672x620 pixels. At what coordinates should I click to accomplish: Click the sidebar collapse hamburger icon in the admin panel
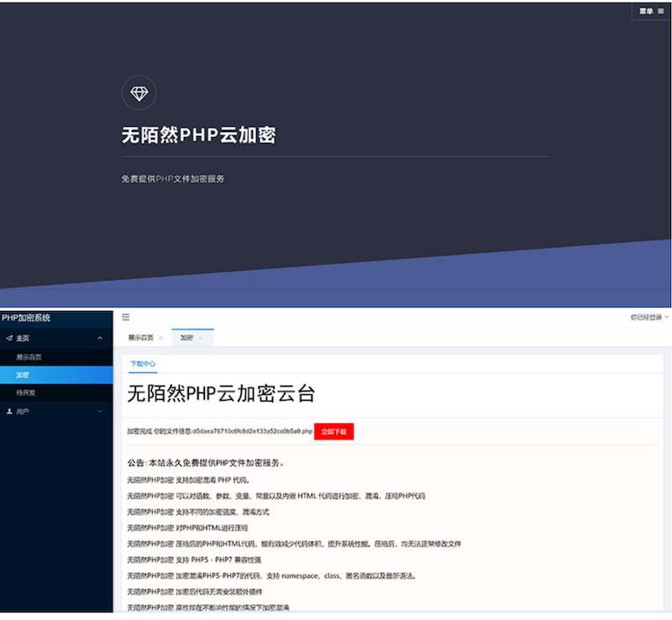tap(125, 317)
